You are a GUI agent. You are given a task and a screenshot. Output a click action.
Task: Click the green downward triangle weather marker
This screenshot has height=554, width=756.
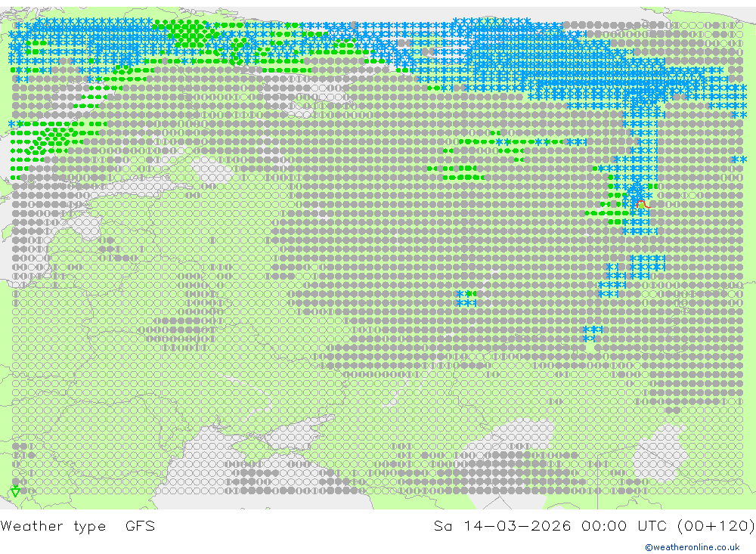point(15,491)
